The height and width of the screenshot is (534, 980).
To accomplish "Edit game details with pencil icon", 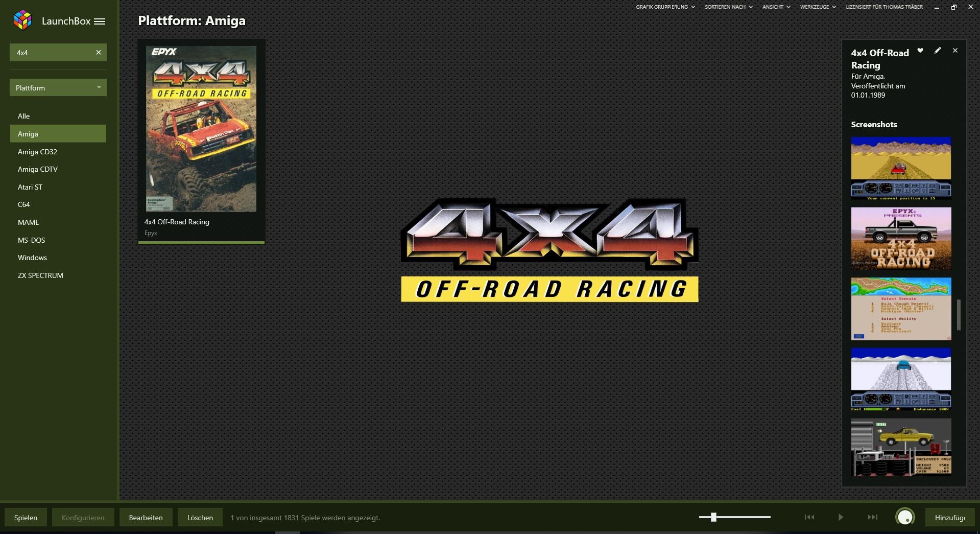I will [938, 51].
